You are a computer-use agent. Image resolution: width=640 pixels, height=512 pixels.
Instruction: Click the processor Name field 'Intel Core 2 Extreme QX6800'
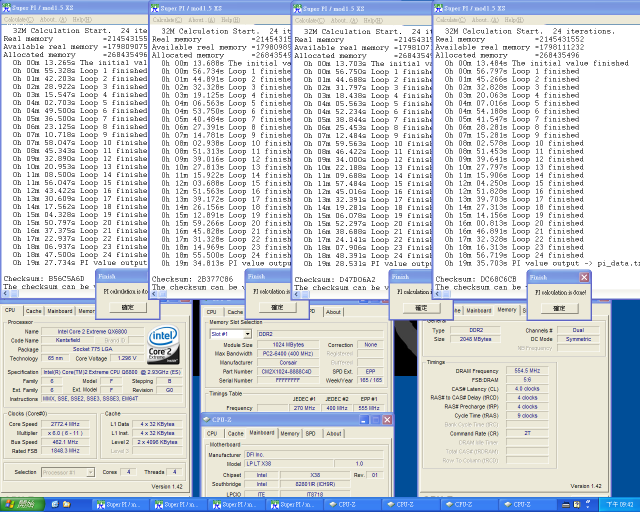point(93,332)
